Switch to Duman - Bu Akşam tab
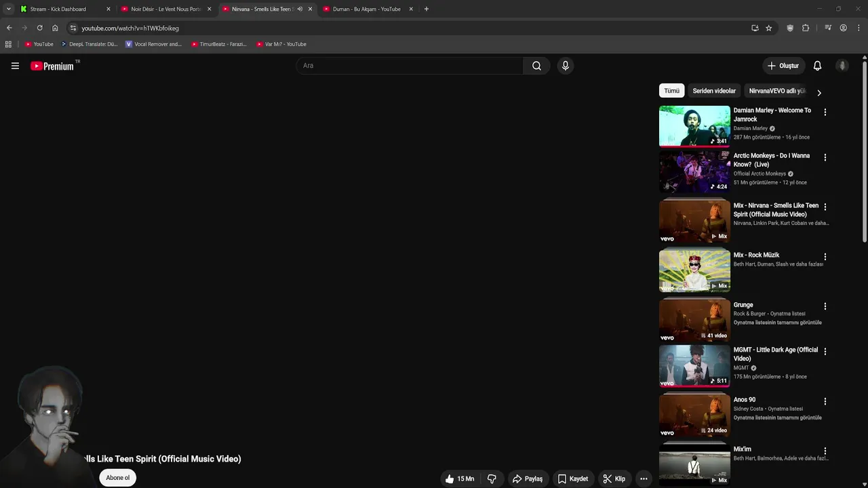This screenshot has height=488, width=868. tap(366, 9)
